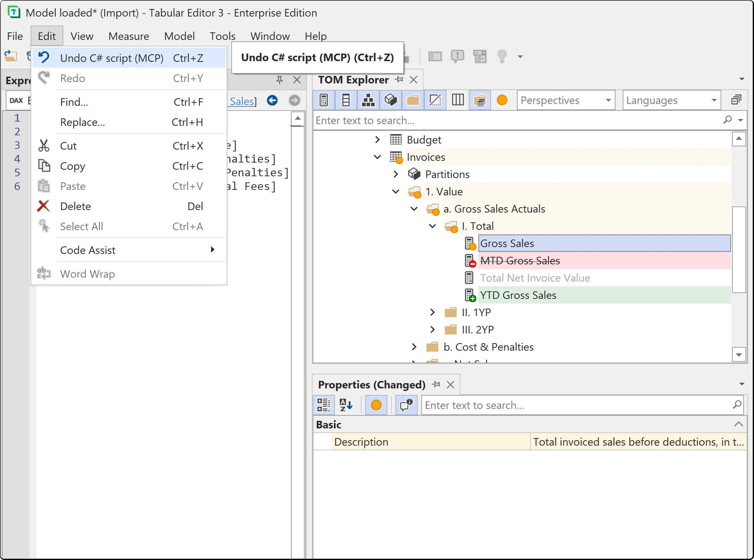Viewport: 754px width, 560px height.
Task: Expand the 'III. 2YP' folder
Action: 433,329
